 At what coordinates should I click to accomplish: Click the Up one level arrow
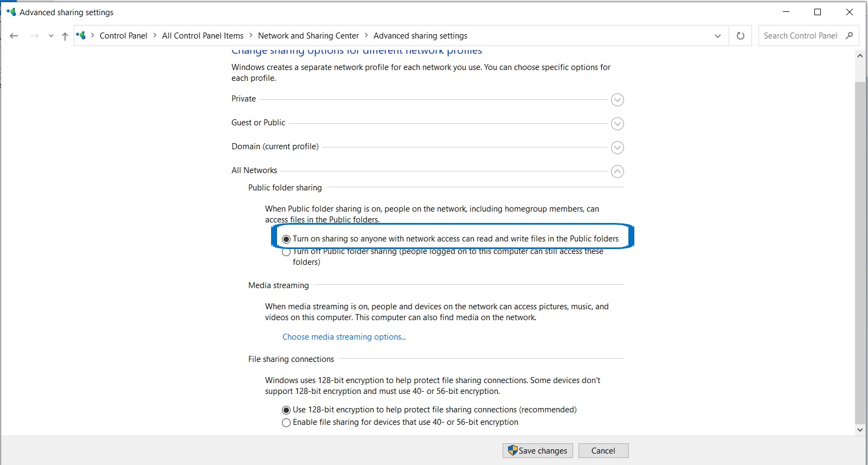click(65, 36)
